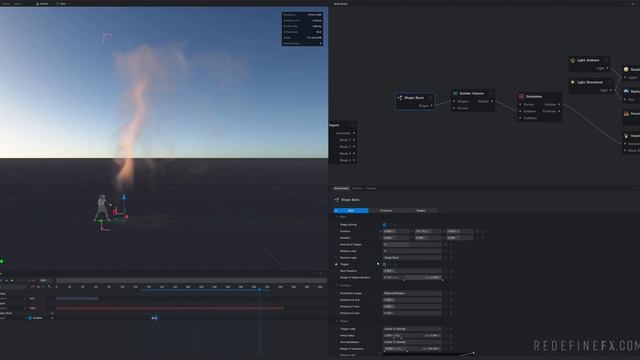Switch to the Positions tab of Shape Burst

[x=386, y=211]
